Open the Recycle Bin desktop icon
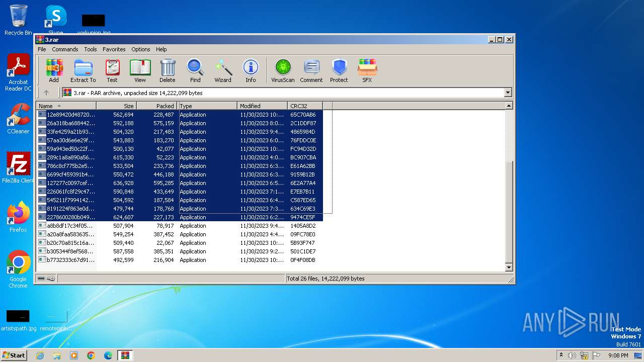The image size is (644, 362). (x=18, y=20)
